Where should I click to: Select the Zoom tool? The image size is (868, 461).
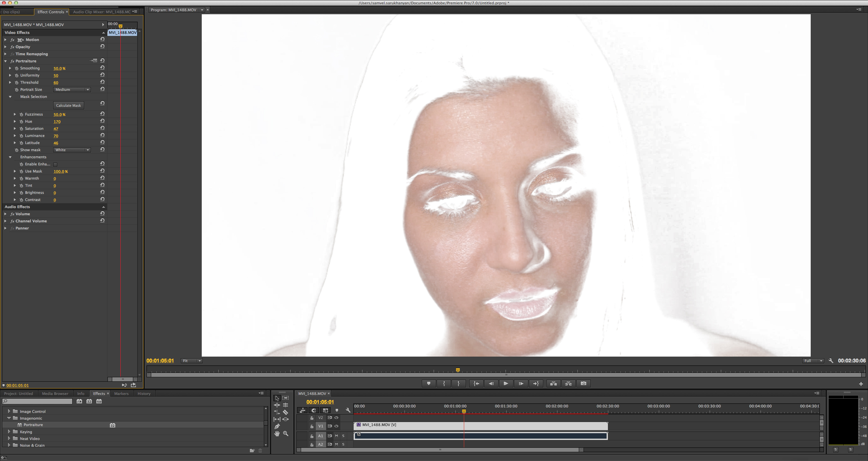285,434
